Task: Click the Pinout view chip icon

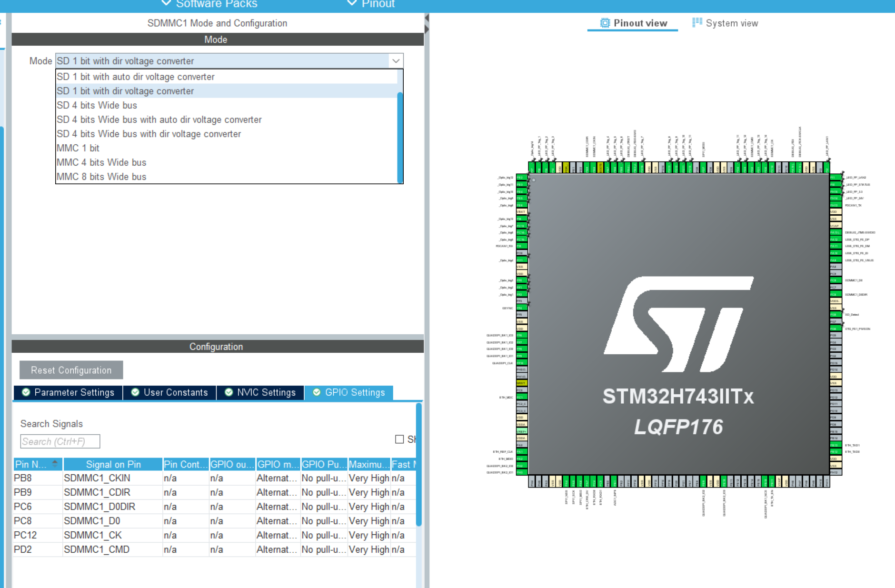Action: (x=604, y=22)
